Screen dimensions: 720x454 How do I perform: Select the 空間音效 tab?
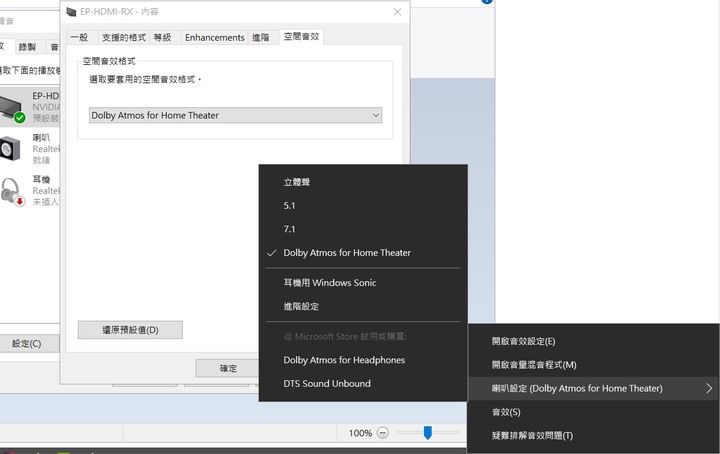point(301,37)
